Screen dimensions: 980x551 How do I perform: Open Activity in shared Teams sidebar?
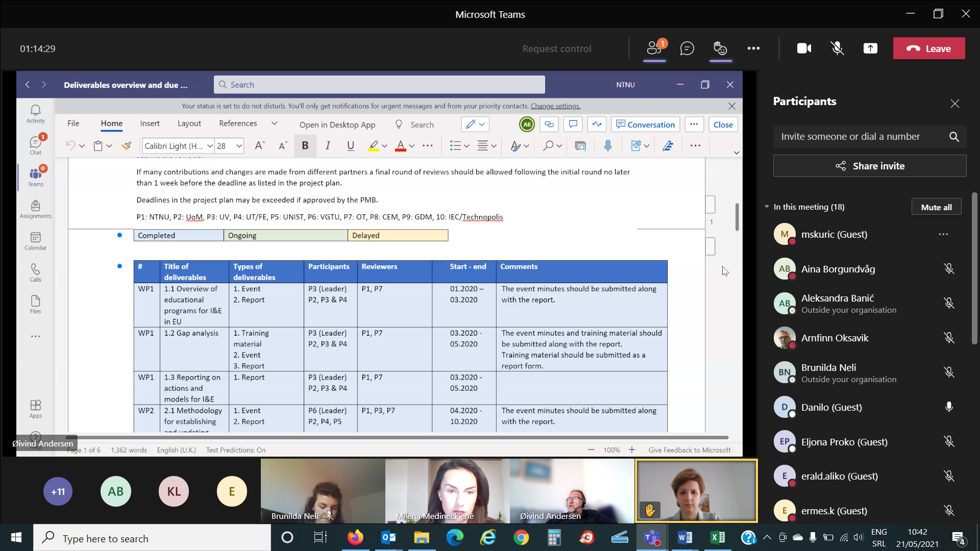35,114
